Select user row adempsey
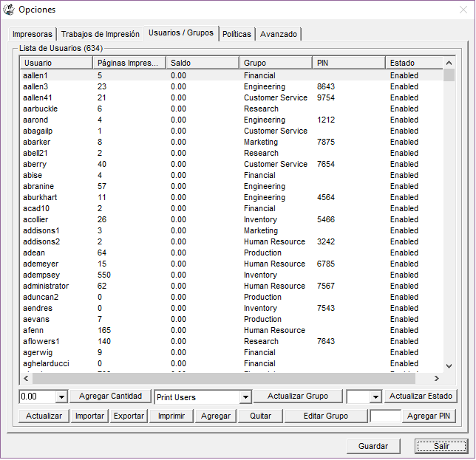476x460 pixels. pyautogui.click(x=231, y=275)
